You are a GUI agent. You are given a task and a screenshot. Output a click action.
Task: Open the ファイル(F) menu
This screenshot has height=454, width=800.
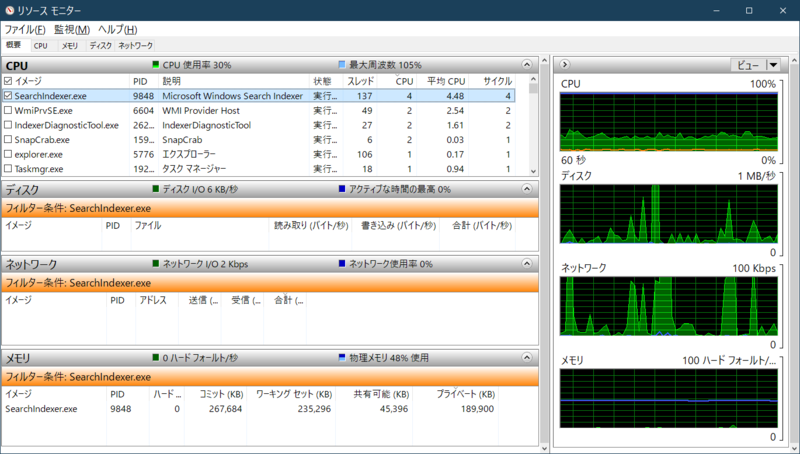(x=24, y=30)
